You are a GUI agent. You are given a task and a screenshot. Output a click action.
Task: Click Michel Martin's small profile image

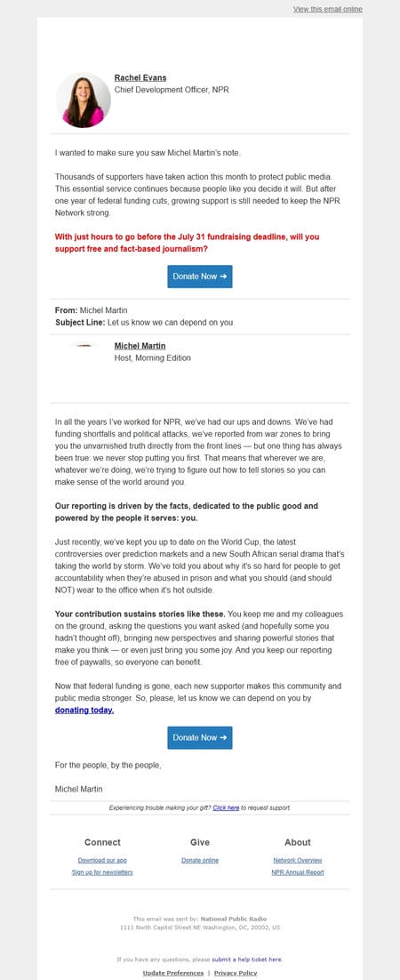[x=84, y=346]
